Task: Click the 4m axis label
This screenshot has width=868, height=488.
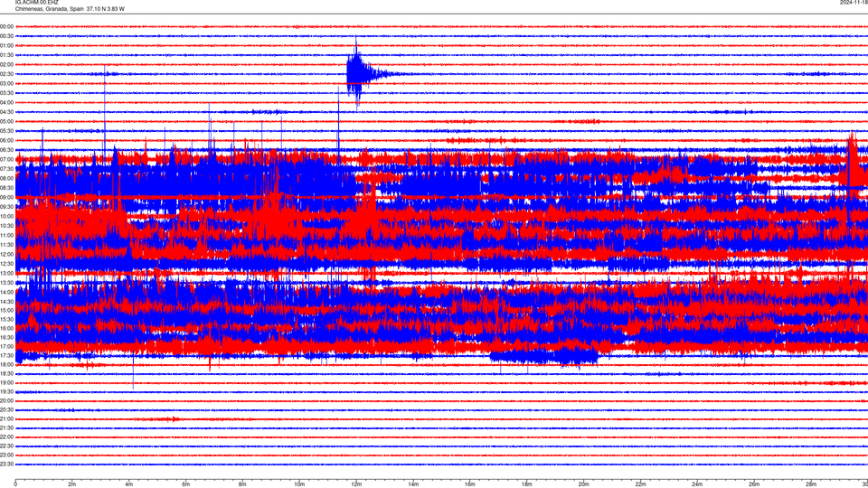Action: click(x=129, y=484)
